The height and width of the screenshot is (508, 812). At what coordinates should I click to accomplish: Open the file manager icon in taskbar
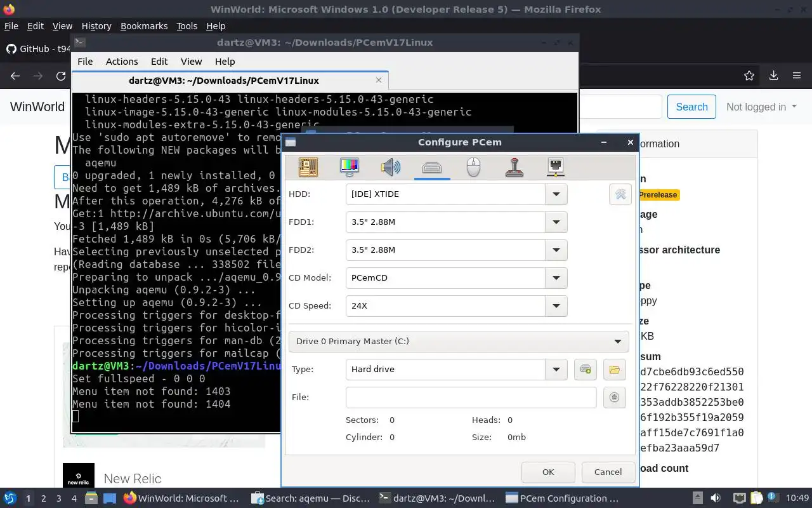[x=91, y=498]
